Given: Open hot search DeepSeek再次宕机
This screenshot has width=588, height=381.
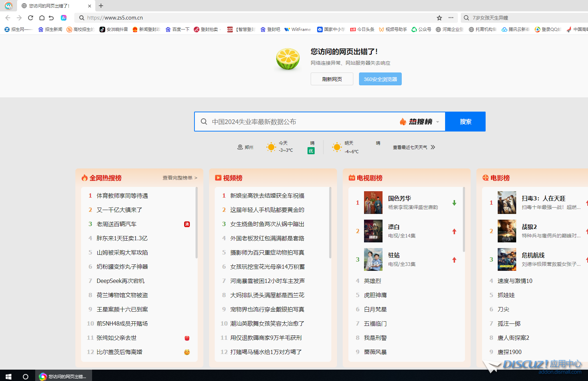Looking at the screenshot, I should 121,281.
